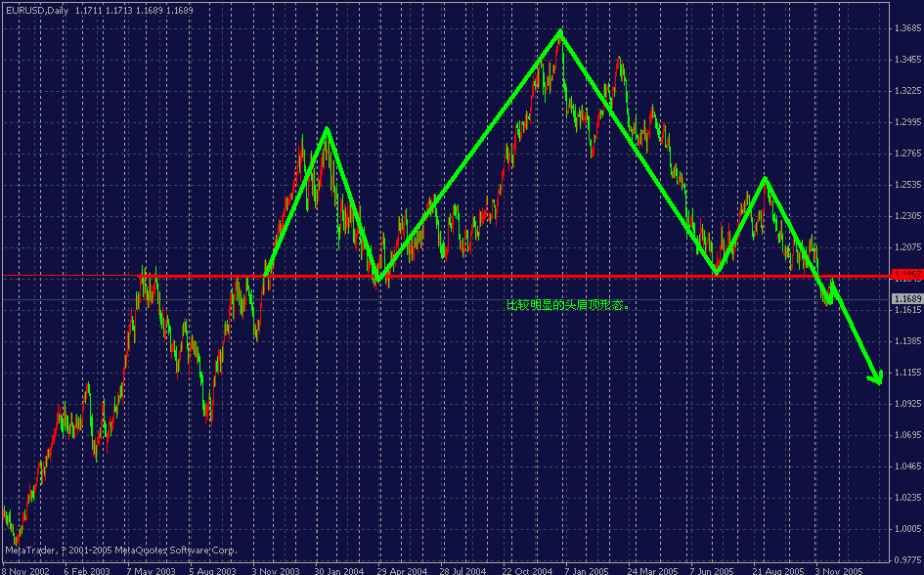Click the 5 Aug 2003 date label
The width and height of the screenshot is (924, 575).
[213, 571]
